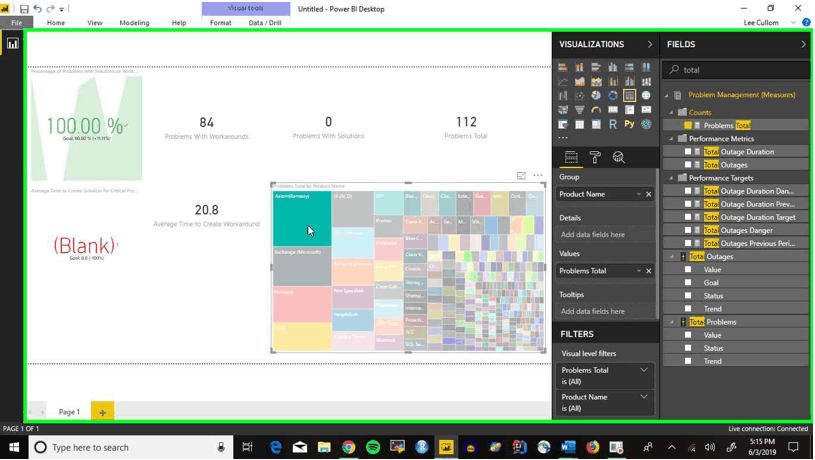The height and width of the screenshot is (460, 815).
Task: Check the Total Outages Danger checkbox
Action: click(x=688, y=230)
